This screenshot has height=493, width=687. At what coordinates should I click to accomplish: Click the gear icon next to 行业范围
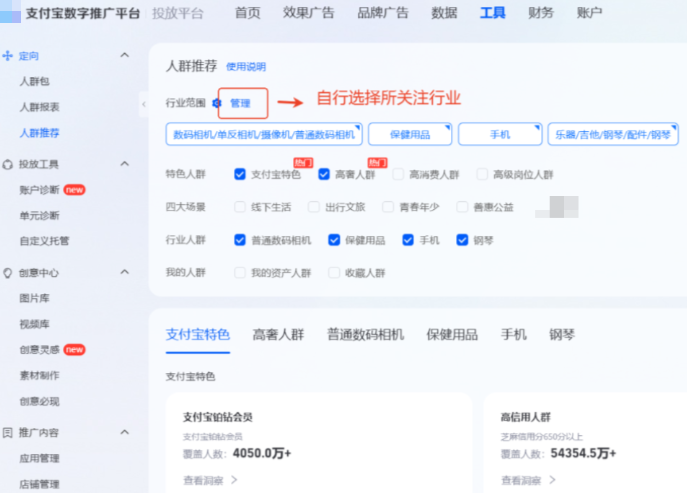tap(216, 103)
